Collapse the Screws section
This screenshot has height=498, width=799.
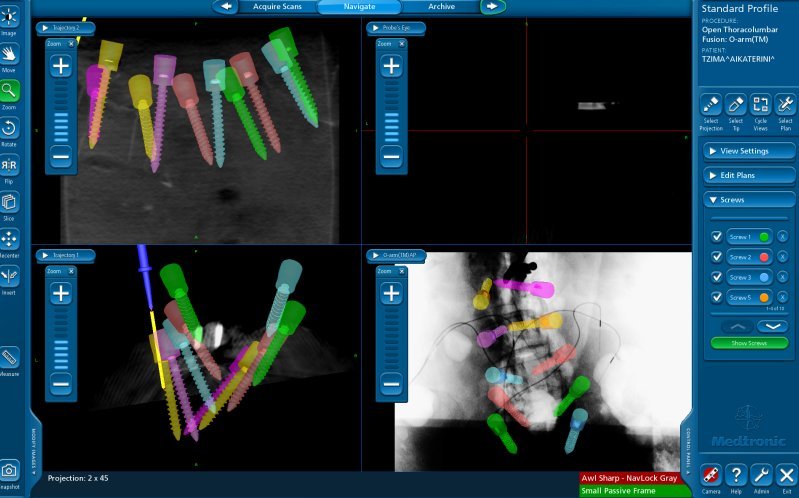[x=749, y=200]
